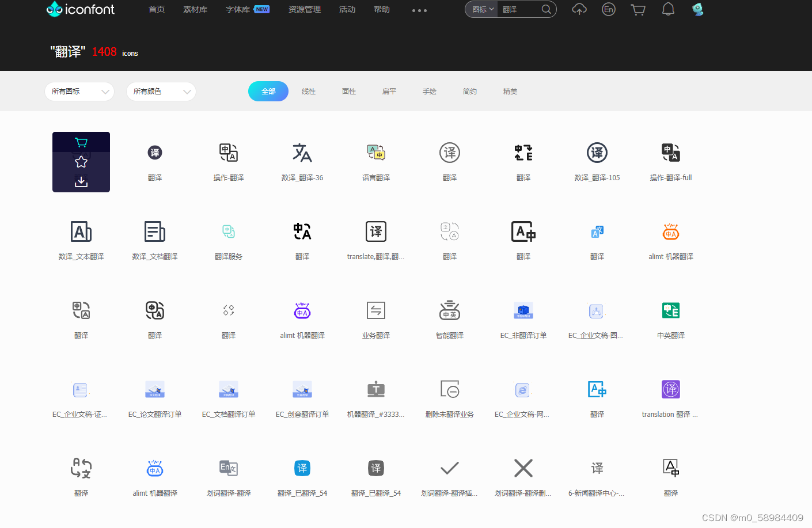This screenshot has height=528, width=812.
Task: Open the 帮助 menu item
Action: click(x=382, y=9)
